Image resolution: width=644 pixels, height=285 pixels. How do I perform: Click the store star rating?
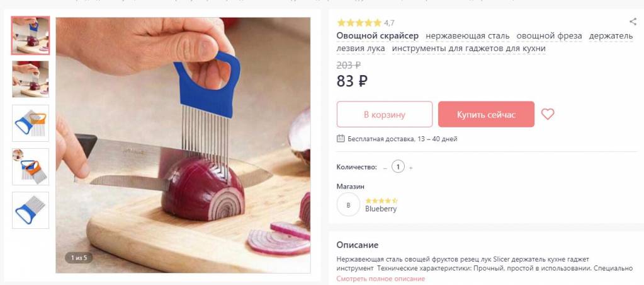(381, 201)
